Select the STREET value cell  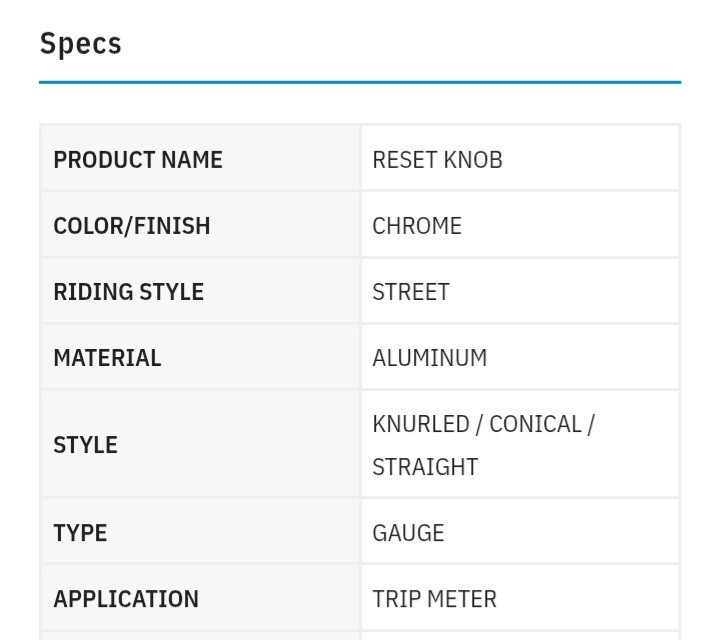point(411,292)
